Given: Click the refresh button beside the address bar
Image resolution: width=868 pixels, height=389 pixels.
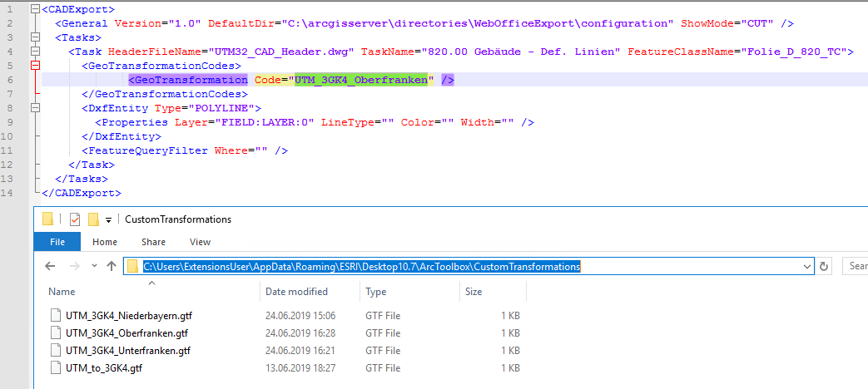Looking at the screenshot, I should (x=825, y=267).
